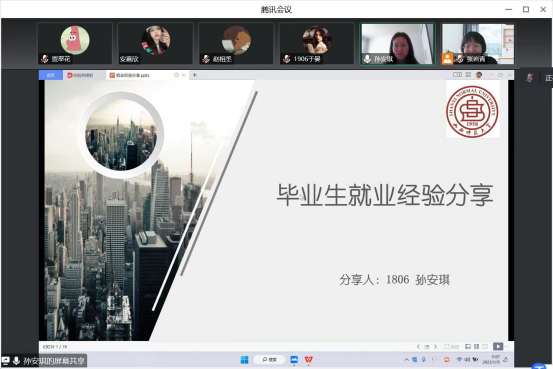Viewport: 553px width, 369px height.
Task: Toggle the muted microphone icon on right panel
Action: [529, 78]
